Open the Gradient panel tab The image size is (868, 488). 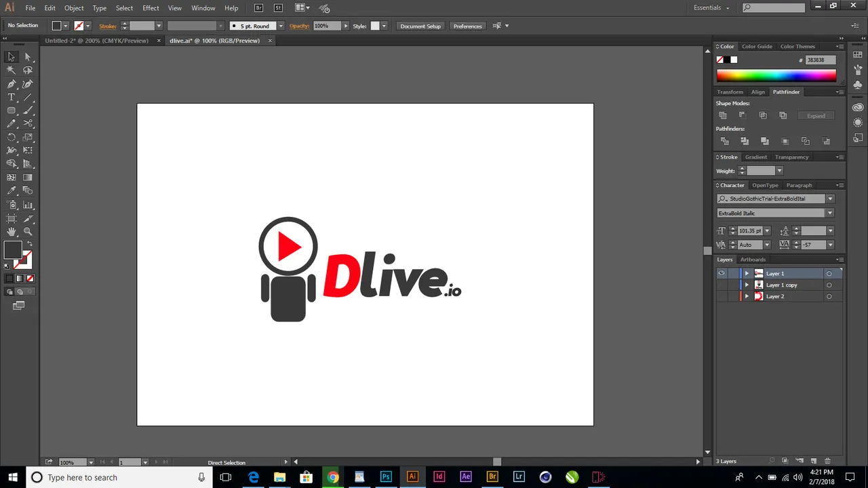[755, 157]
